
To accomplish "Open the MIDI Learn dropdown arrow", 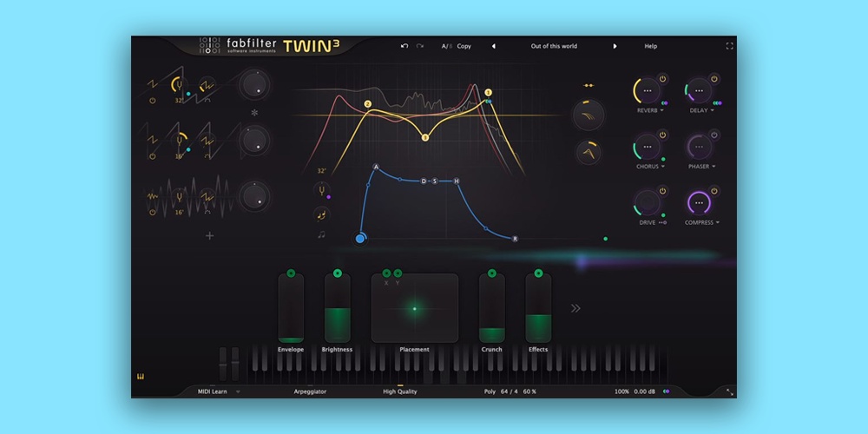I will [238, 391].
